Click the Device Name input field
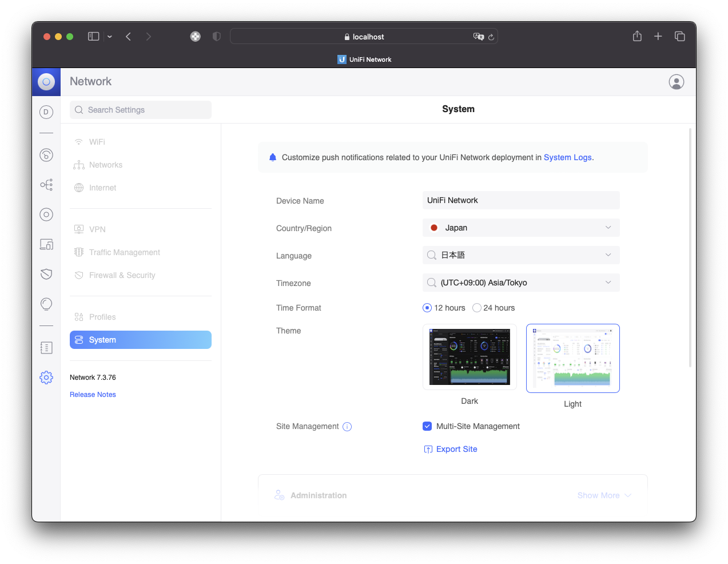 tap(521, 200)
